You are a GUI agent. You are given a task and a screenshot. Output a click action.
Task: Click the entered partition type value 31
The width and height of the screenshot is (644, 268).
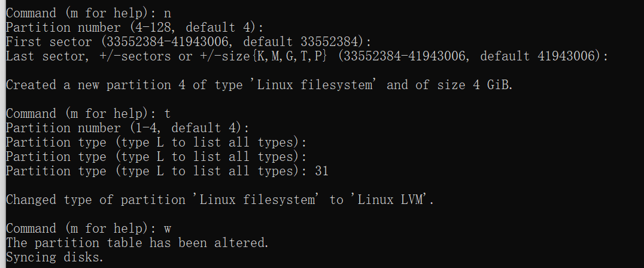321,171
